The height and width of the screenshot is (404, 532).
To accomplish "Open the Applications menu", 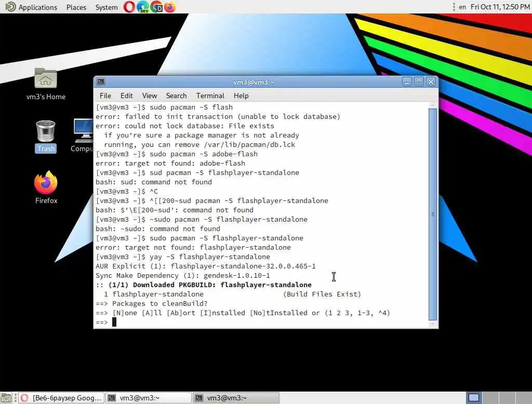I will click(x=32, y=7).
